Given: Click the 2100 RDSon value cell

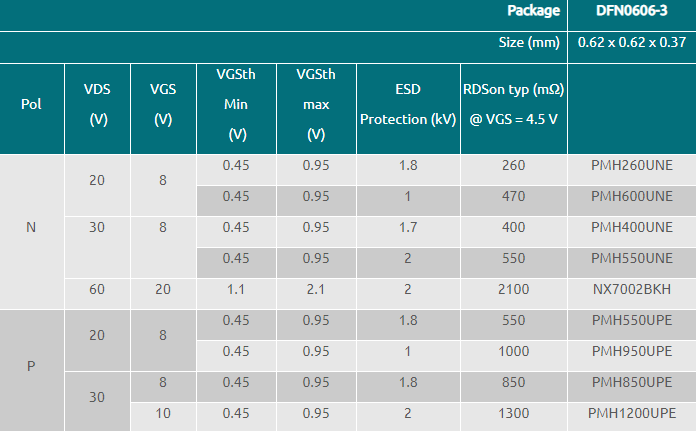Looking at the screenshot, I should click(514, 289).
